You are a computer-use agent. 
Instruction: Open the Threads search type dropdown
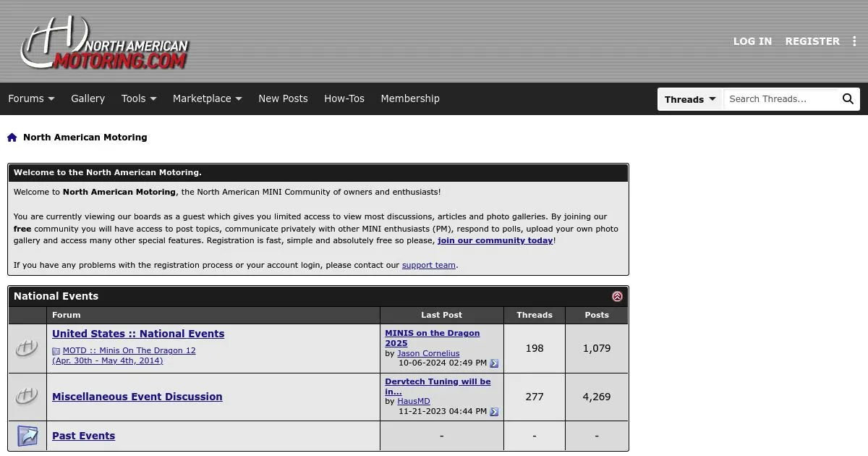690,99
